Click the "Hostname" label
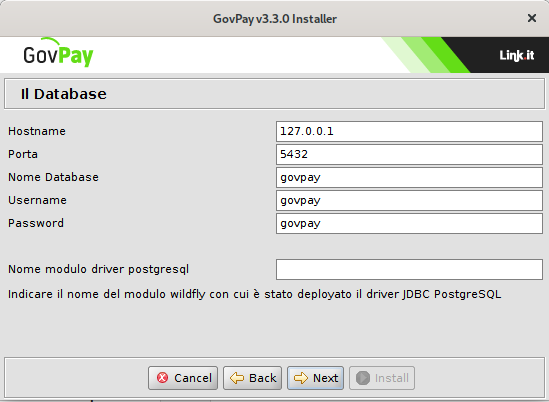 pos(37,131)
